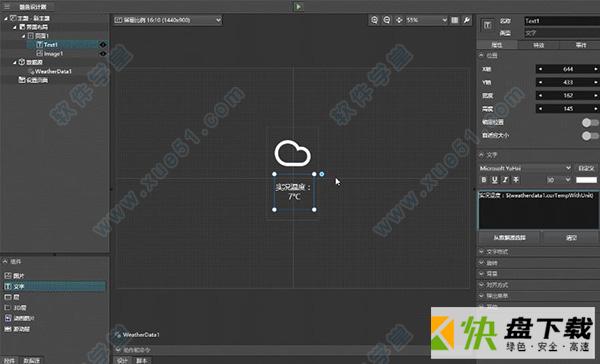Open the white font color swatch

[x=586, y=180]
